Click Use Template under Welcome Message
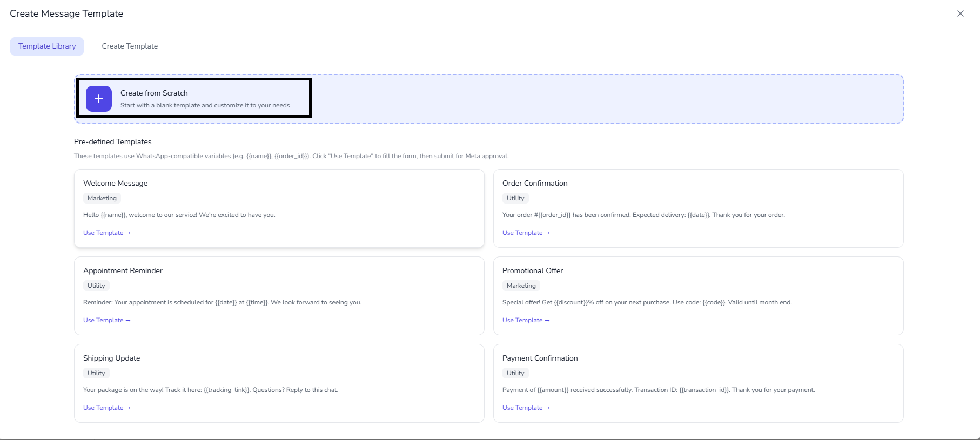The height and width of the screenshot is (440, 980). click(x=106, y=233)
